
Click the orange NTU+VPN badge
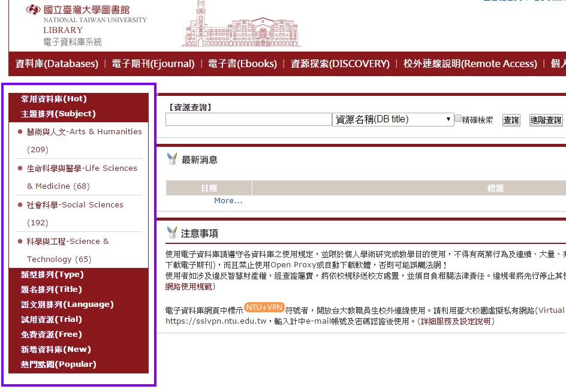click(264, 307)
